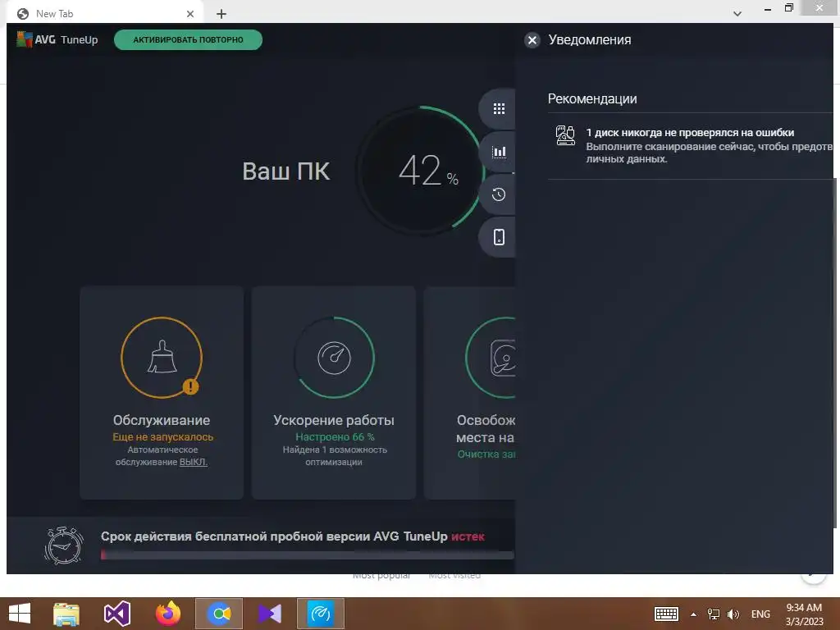Close the Уведомления notifications panel

[x=532, y=40]
